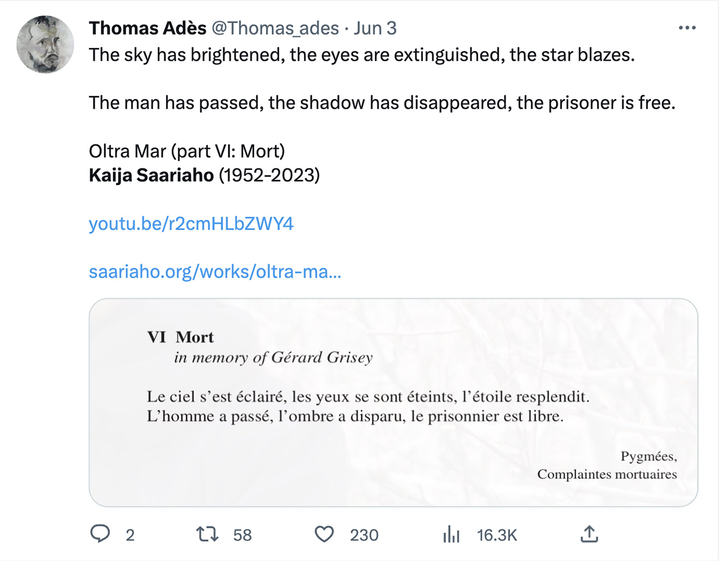Expand the attached VI Mort image
The image size is (728, 561).
click(x=393, y=402)
